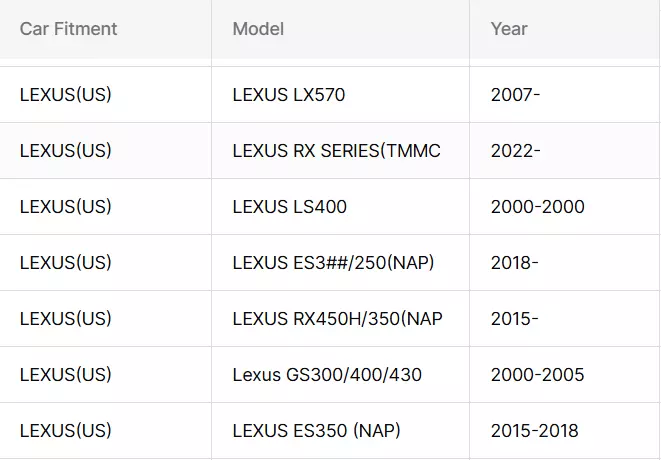Select the LEXUS ES3##/250(NAP) cell
Screen dimensions: 661x460
coord(340,263)
